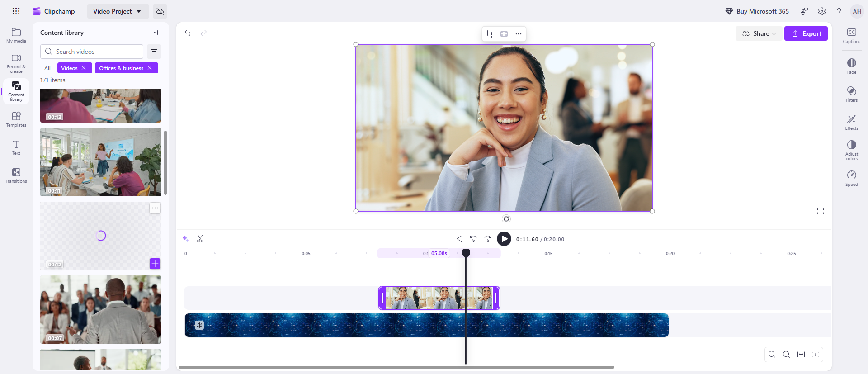Click the rotate handle below the preview
This screenshot has height=374, width=868.
pyautogui.click(x=506, y=219)
